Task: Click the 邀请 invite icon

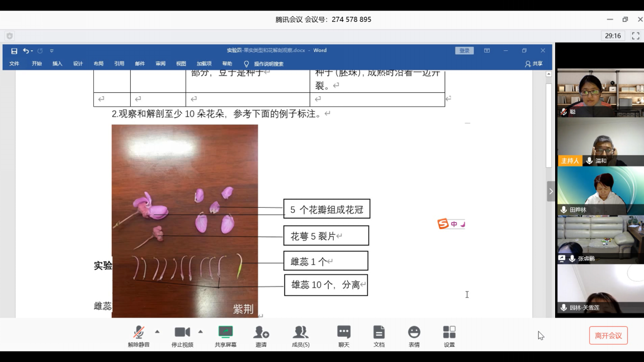Action: pyautogui.click(x=261, y=336)
